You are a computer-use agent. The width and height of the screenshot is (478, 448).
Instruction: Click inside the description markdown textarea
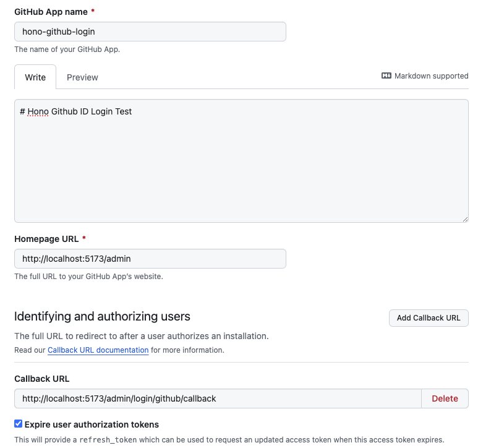[241, 161]
